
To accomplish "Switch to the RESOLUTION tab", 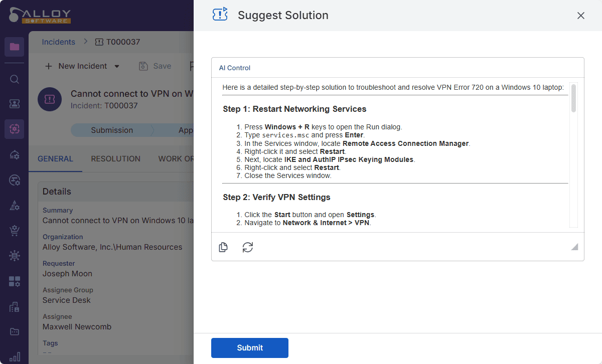I will click(x=115, y=159).
